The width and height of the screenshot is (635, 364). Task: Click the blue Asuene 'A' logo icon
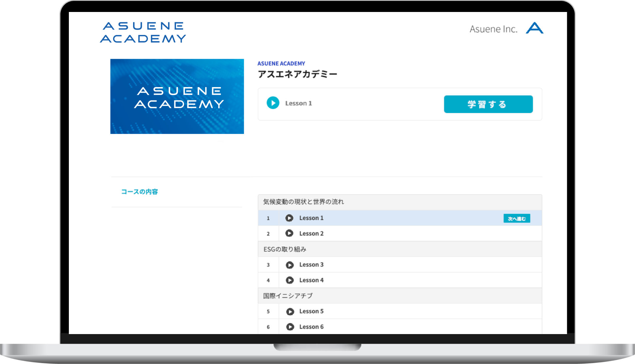coord(534,28)
